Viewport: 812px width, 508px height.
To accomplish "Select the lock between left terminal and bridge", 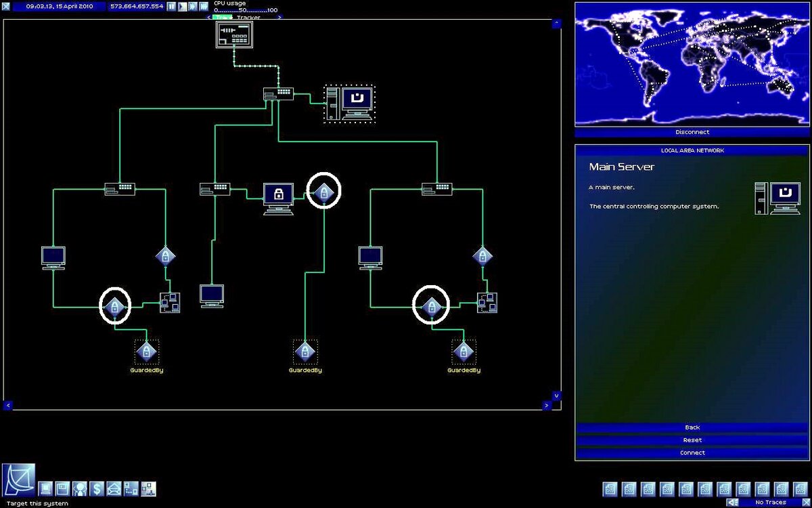I will [115, 307].
